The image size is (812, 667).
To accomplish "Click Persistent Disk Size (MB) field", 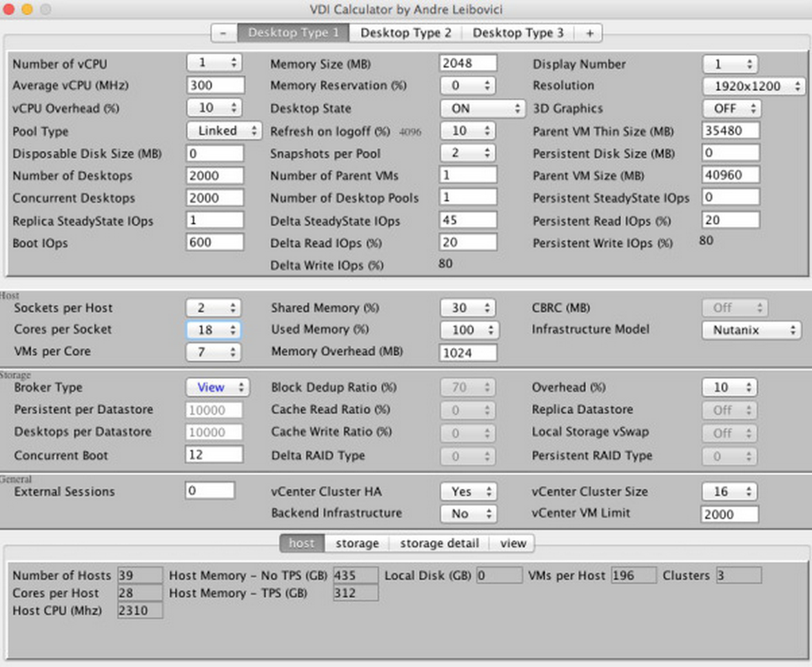I will coord(731,153).
